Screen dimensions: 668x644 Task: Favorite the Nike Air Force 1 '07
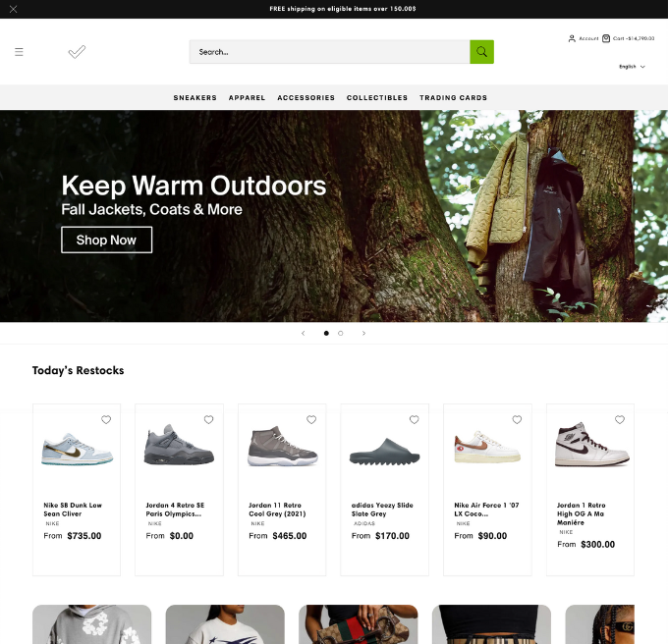point(517,420)
